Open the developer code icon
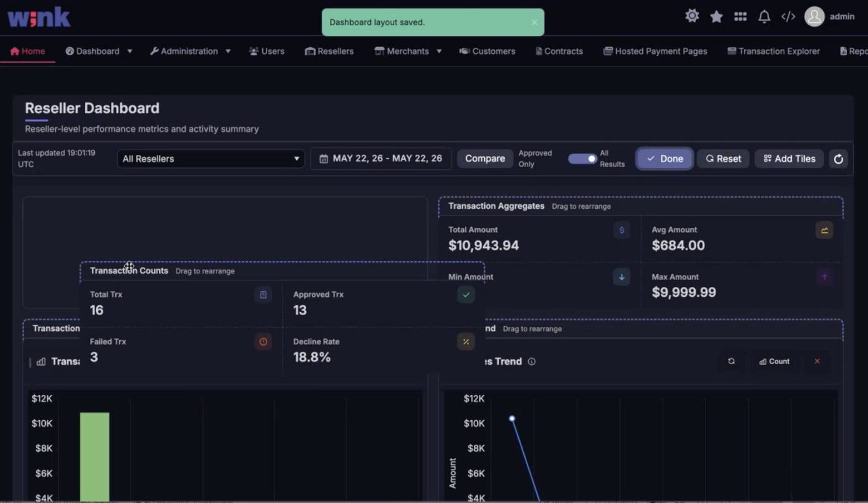Viewport: 868px width, 503px height. (x=788, y=17)
